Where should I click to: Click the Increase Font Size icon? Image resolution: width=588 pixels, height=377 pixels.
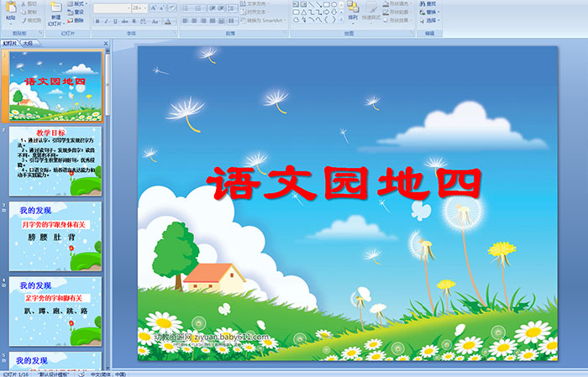(154, 8)
